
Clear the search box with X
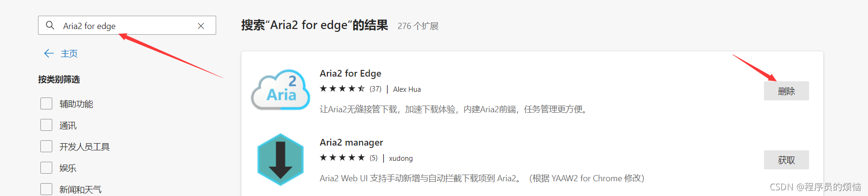[201, 26]
